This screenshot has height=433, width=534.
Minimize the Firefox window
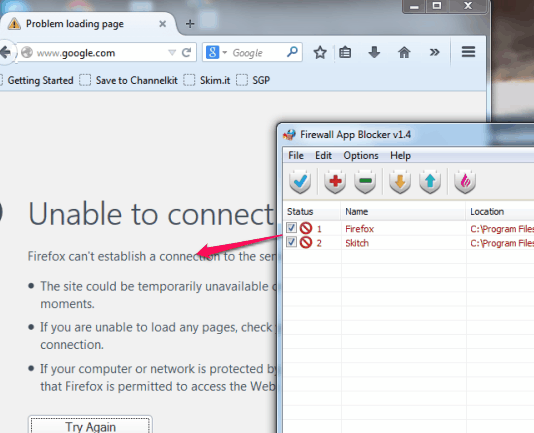(x=414, y=6)
